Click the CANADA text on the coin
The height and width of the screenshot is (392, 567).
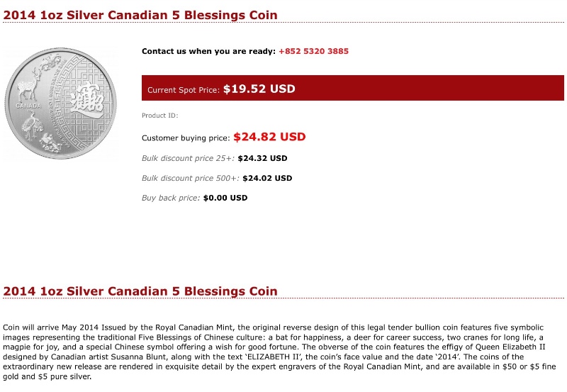[x=28, y=106]
